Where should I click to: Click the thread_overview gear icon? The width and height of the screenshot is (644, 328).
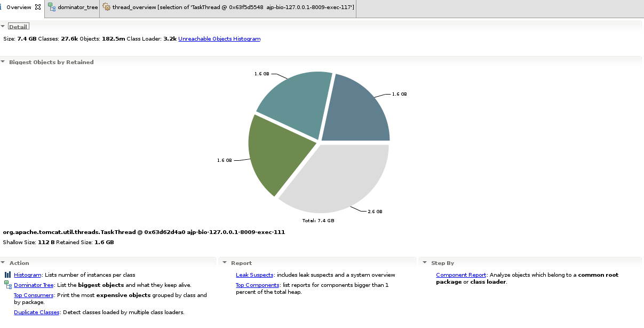pos(106,7)
